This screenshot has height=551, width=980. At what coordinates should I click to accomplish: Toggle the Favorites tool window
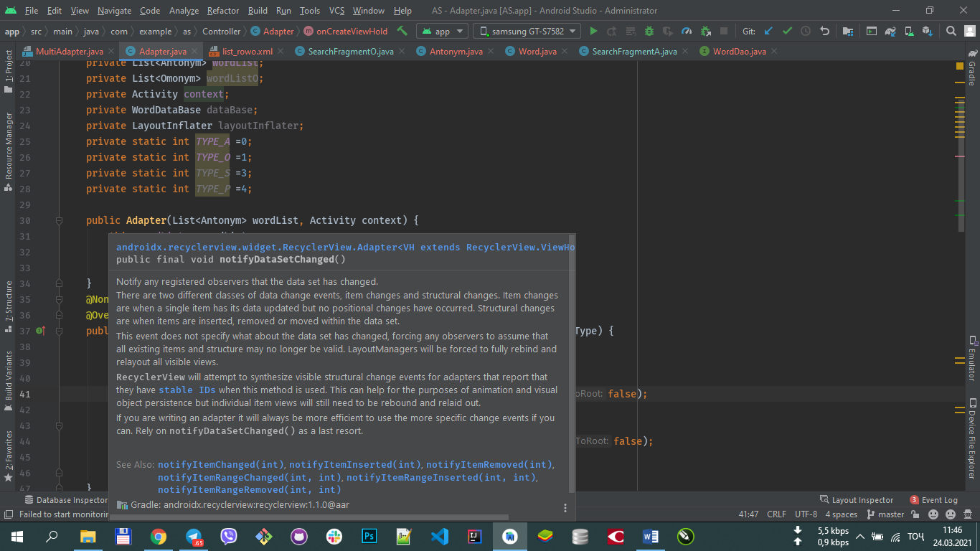pyautogui.click(x=9, y=456)
